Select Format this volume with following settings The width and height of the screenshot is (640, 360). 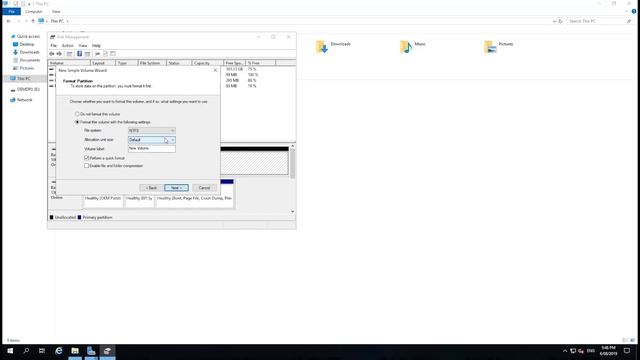pyautogui.click(x=77, y=122)
